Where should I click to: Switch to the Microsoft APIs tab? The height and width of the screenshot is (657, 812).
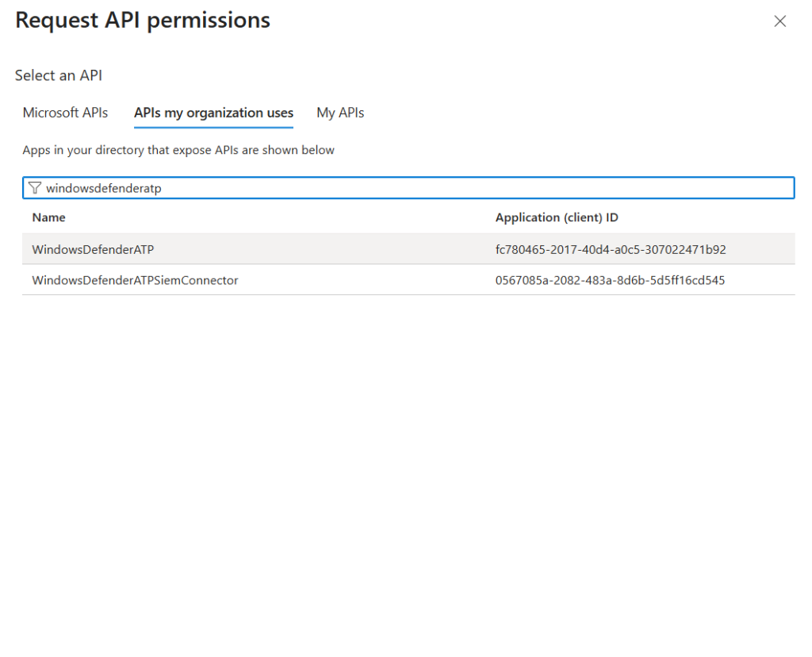coord(65,113)
